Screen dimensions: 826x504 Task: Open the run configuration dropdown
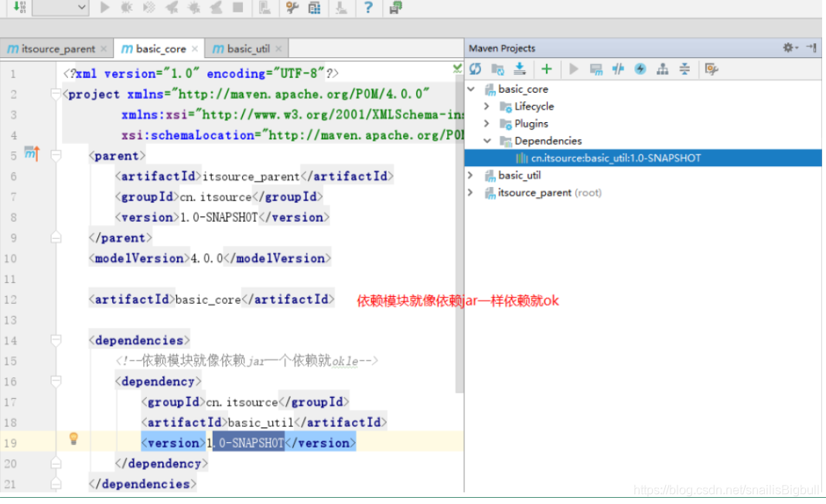coord(60,8)
